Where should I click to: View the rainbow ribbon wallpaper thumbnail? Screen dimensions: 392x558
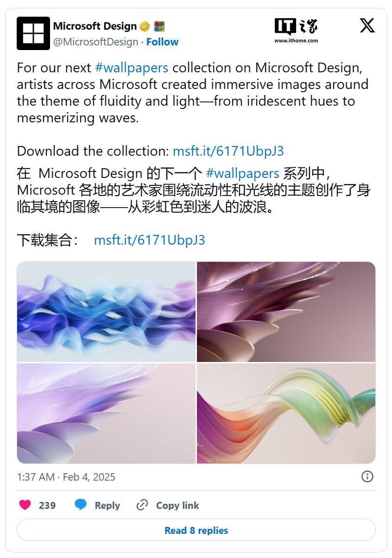coord(286,413)
